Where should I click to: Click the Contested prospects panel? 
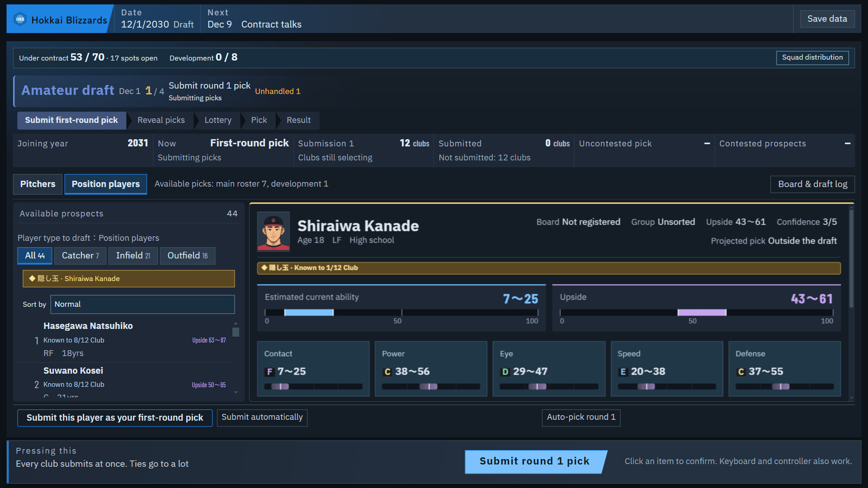tap(785, 150)
